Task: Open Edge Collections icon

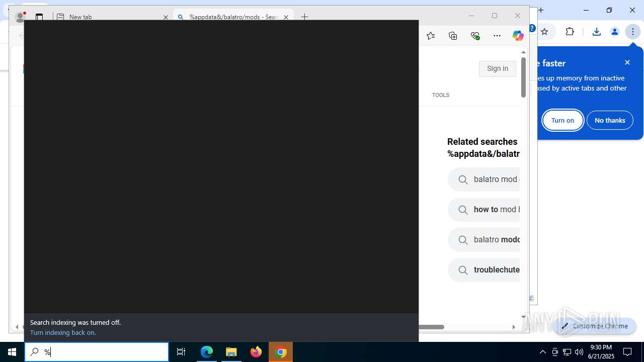Action: [x=453, y=36]
